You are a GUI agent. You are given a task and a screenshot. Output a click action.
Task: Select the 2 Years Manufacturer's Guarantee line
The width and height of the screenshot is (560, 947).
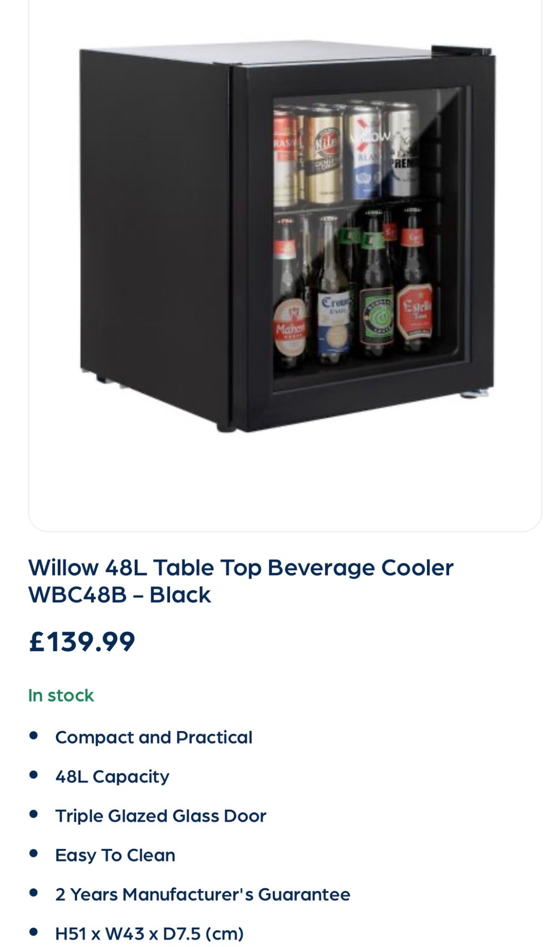click(x=203, y=895)
